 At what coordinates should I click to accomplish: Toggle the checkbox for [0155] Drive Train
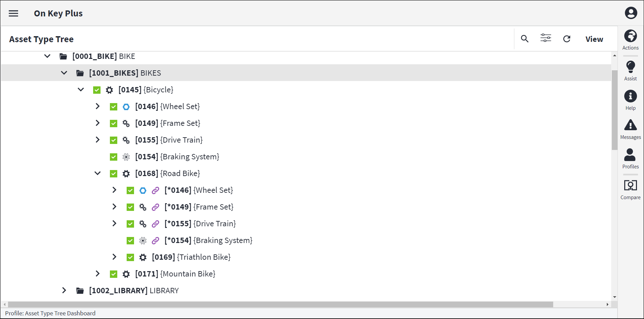click(114, 140)
